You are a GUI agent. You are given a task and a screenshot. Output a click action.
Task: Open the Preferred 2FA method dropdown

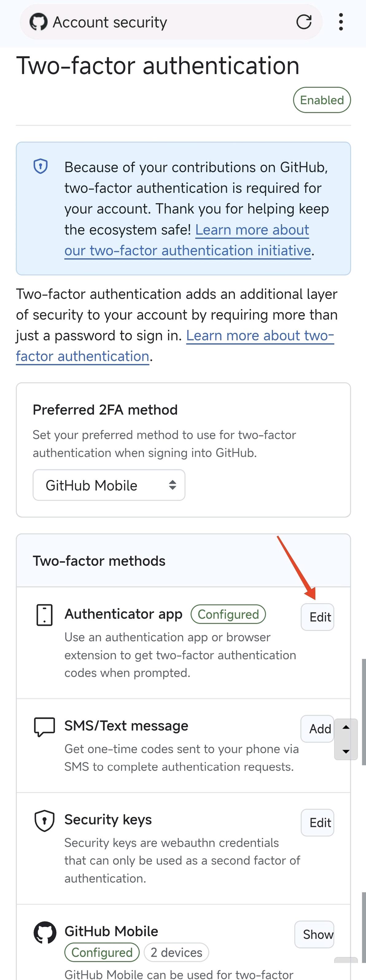click(x=109, y=485)
